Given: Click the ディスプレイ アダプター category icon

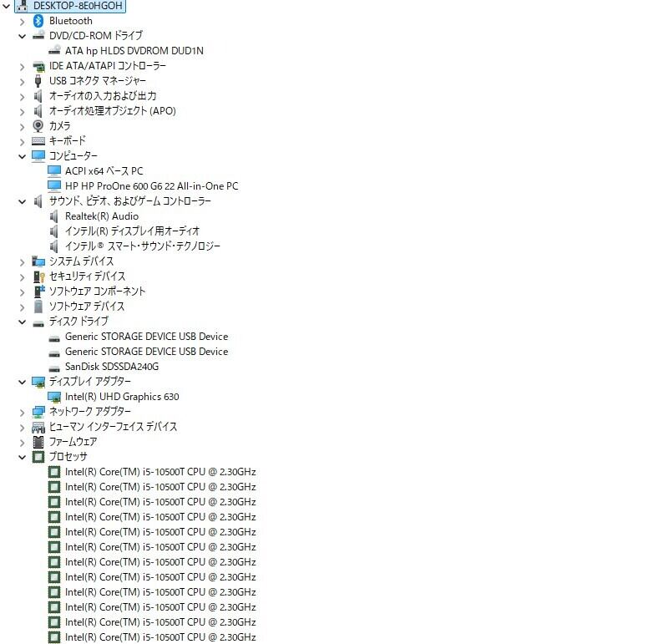Looking at the screenshot, I should (38, 382).
